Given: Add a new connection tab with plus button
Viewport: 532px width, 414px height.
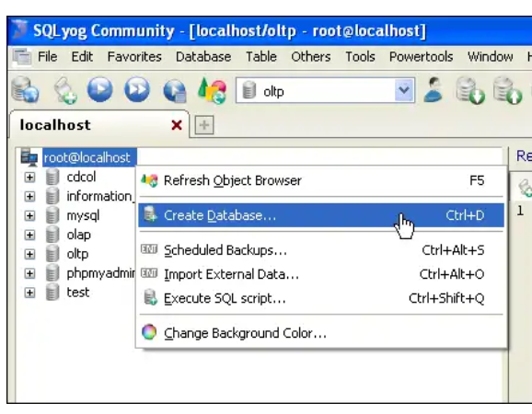Looking at the screenshot, I should (204, 125).
